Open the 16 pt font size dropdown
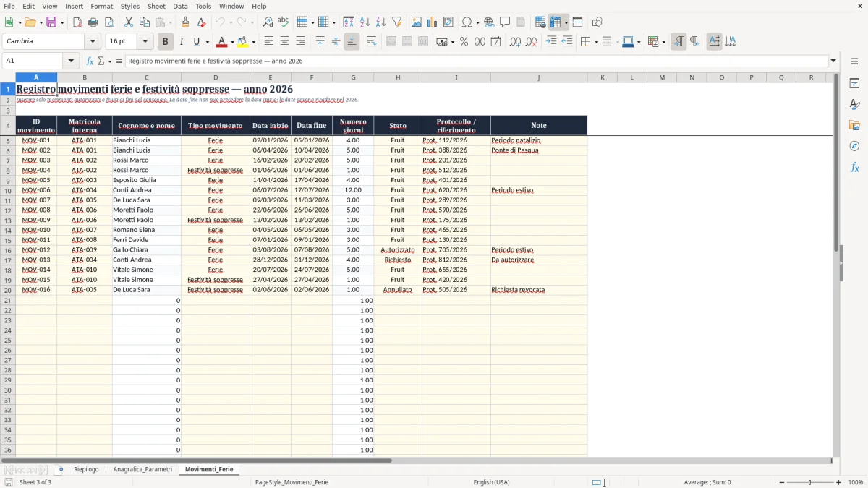The image size is (868, 488). click(145, 42)
